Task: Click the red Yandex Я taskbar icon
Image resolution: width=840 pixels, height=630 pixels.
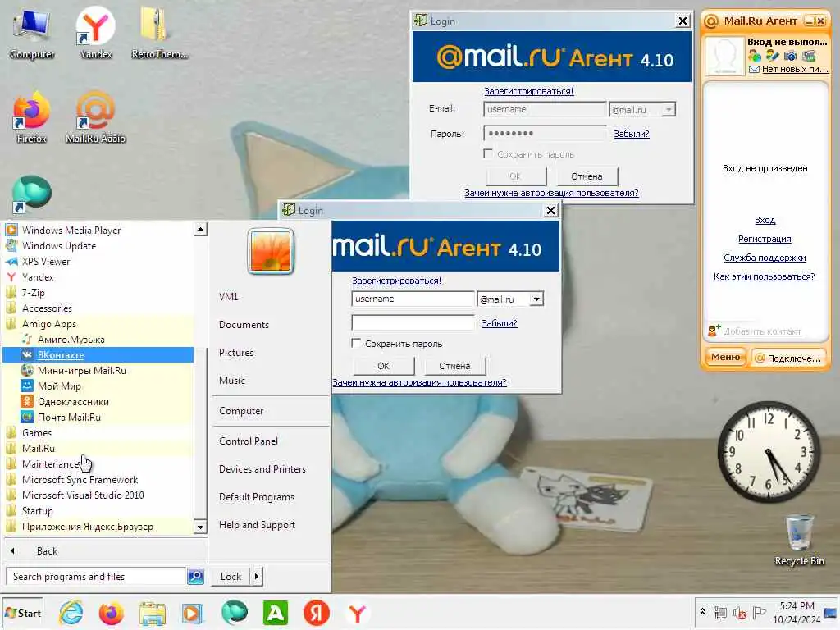Action: click(316, 613)
